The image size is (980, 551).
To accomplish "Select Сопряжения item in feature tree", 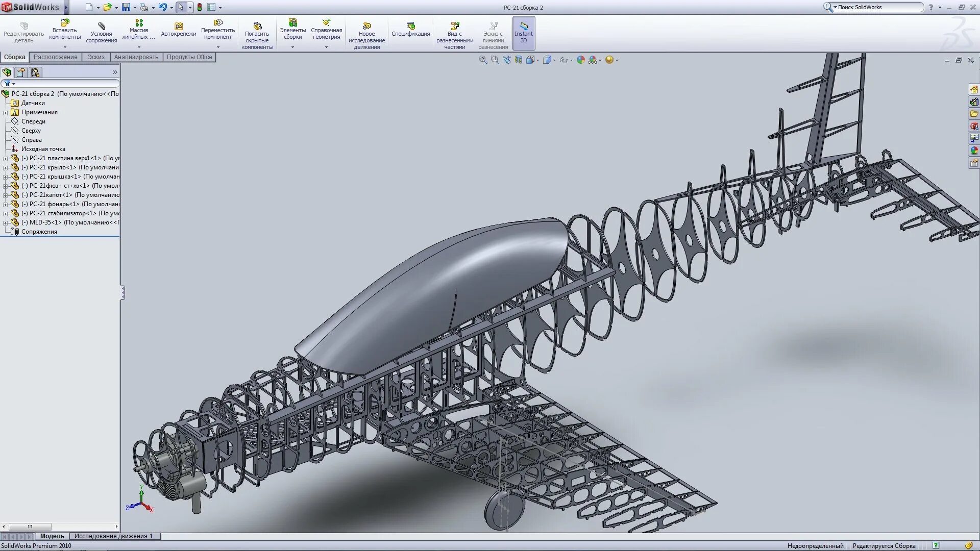I will [x=39, y=232].
